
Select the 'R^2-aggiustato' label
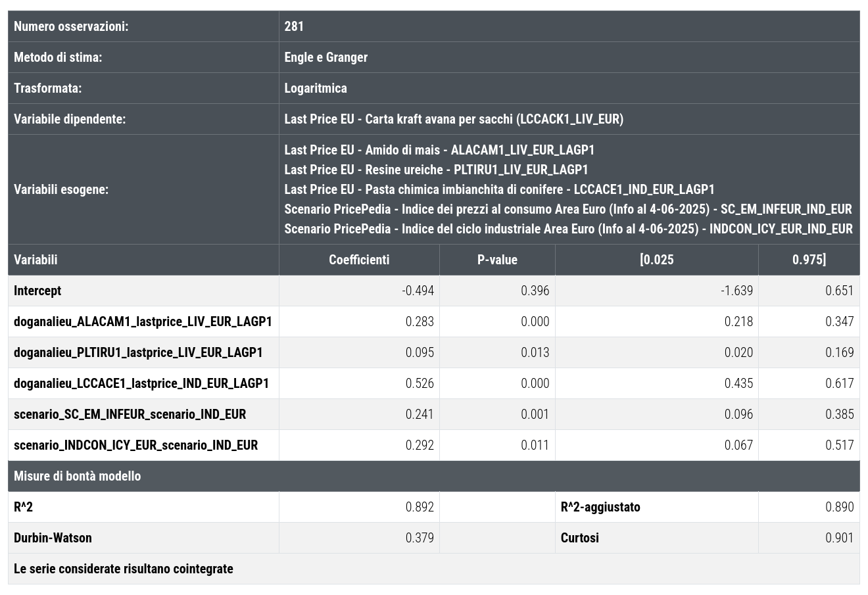point(600,507)
